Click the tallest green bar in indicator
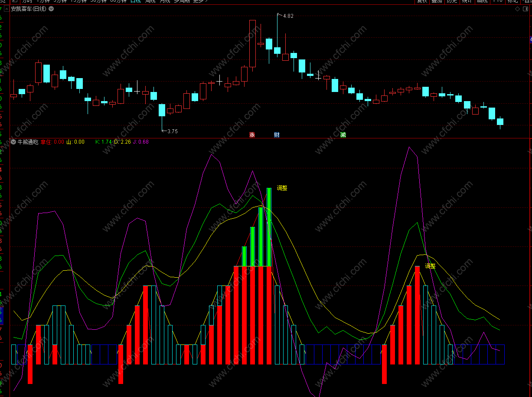Screen dimensions: 532x397 269,227
